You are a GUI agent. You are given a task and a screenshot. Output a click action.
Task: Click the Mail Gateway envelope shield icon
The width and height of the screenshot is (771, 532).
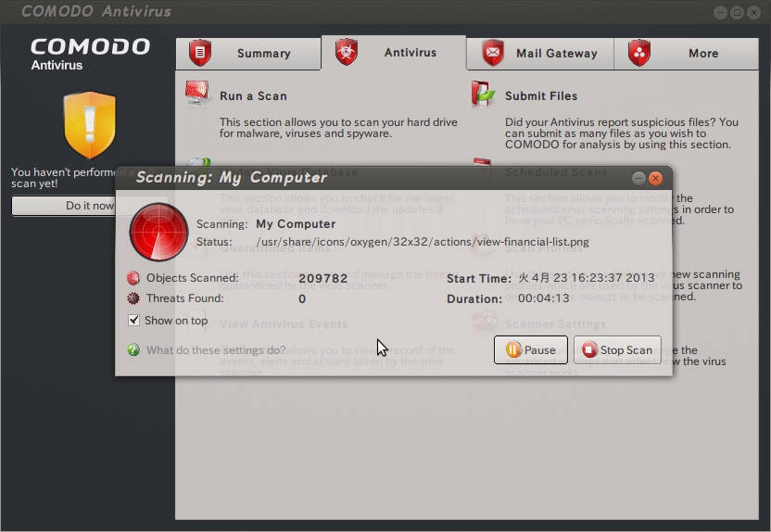coord(493,53)
